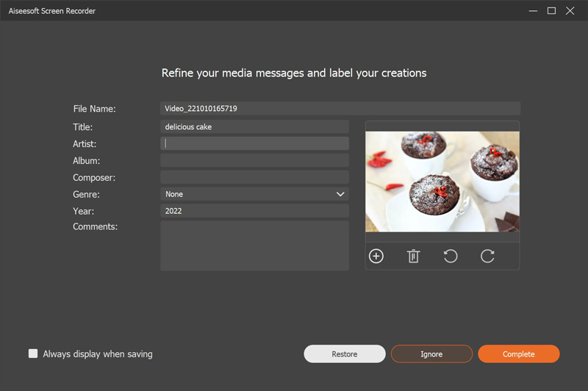Delete the cover image with trash icon
588x391 pixels.
click(413, 256)
